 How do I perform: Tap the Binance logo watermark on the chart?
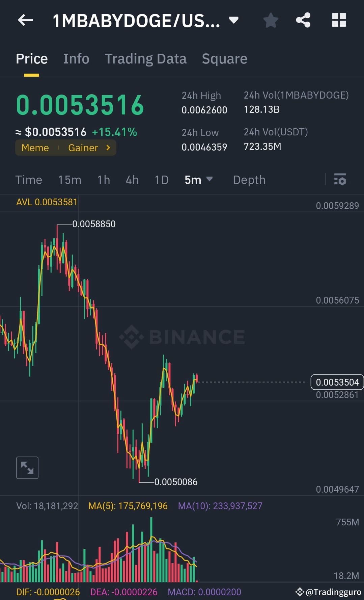[x=184, y=336]
